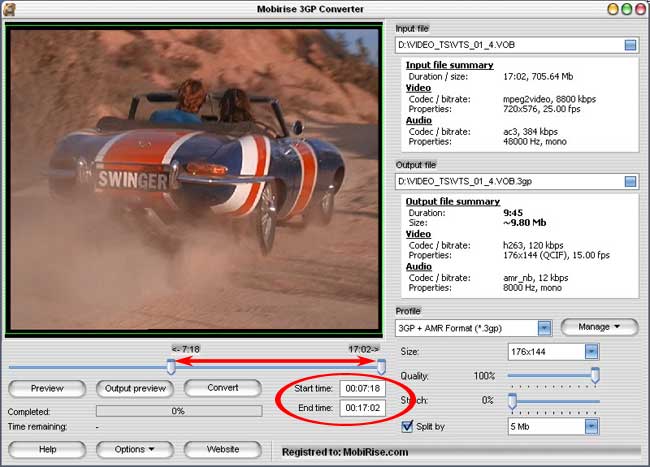
Task: Click the red close window button
Action: coord(640,9)
